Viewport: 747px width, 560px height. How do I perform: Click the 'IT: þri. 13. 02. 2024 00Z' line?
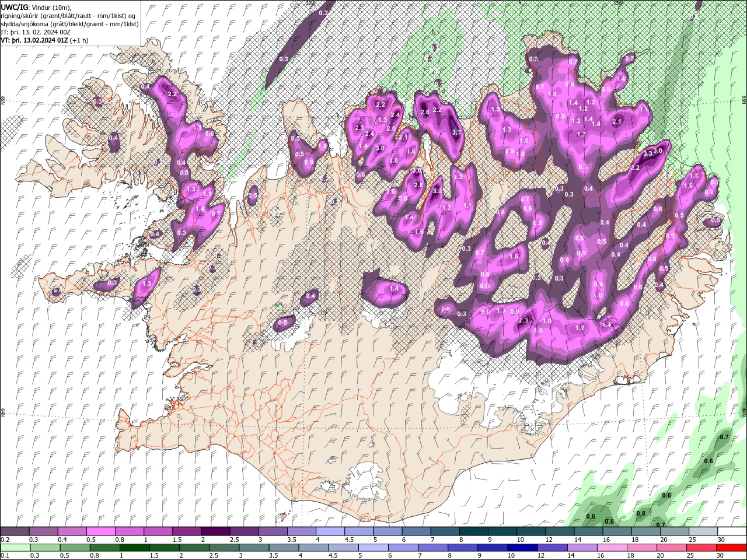click(36, 32)
